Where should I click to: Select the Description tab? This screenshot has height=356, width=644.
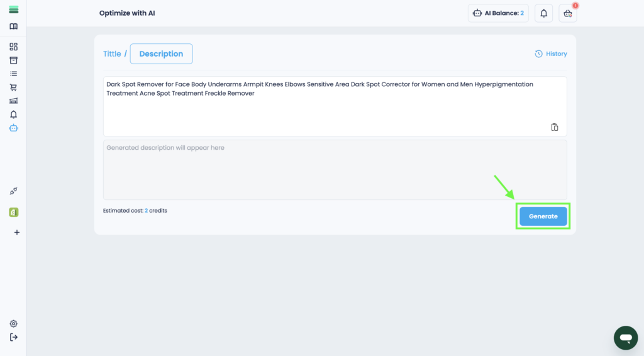161,54
